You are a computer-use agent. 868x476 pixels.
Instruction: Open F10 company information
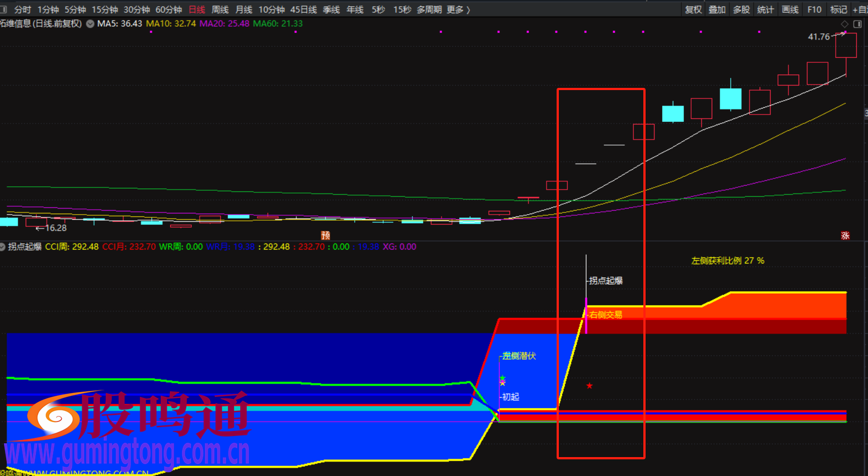[x=814, y=9]
